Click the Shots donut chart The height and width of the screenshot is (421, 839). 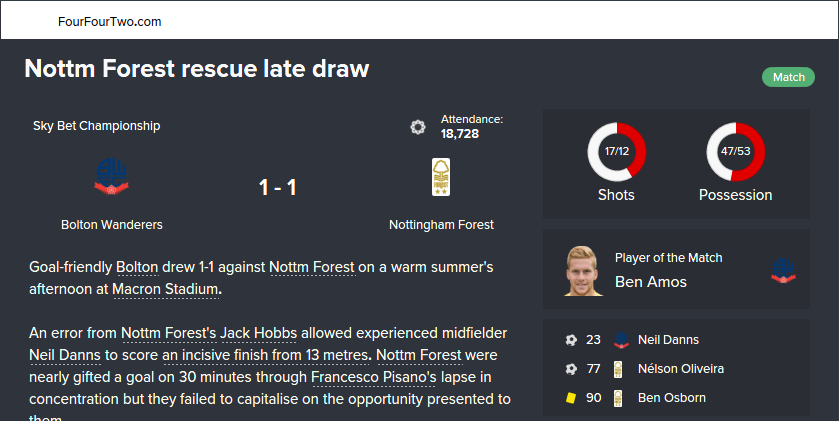point(616,151)
